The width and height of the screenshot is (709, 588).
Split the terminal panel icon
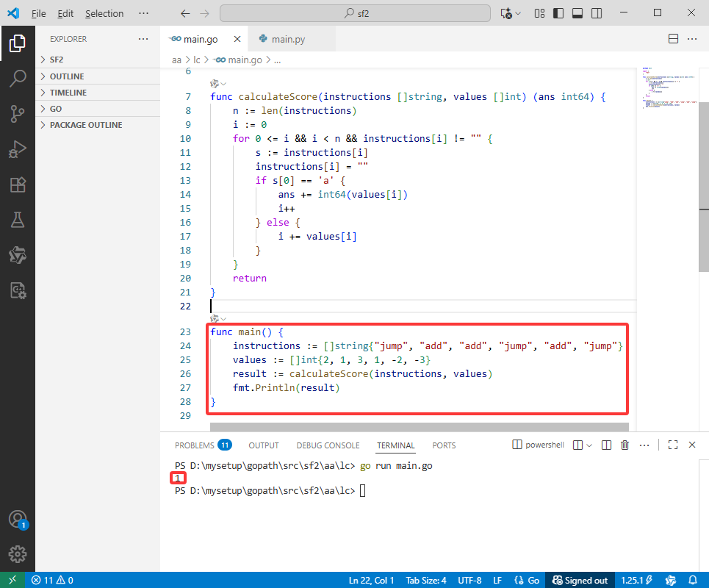point(606,445)
